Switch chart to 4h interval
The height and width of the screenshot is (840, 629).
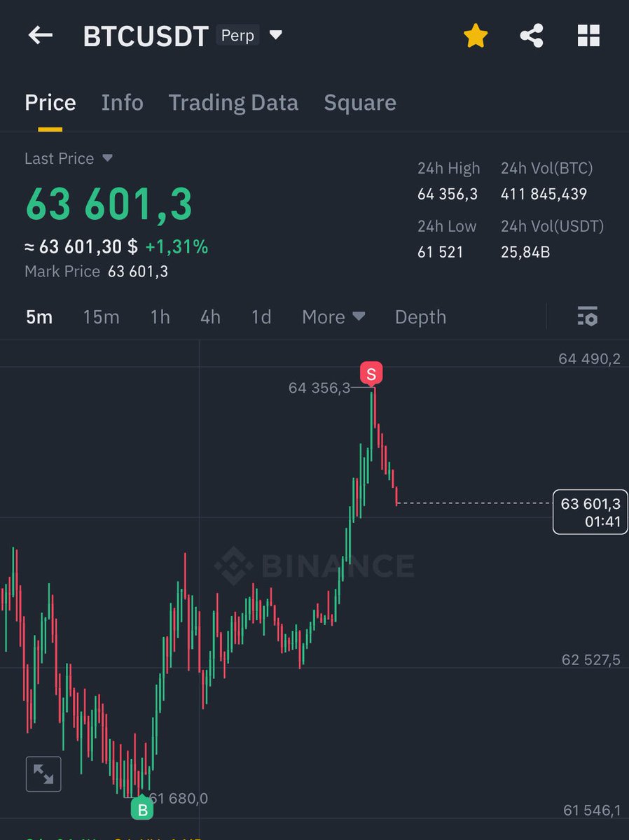210,317
